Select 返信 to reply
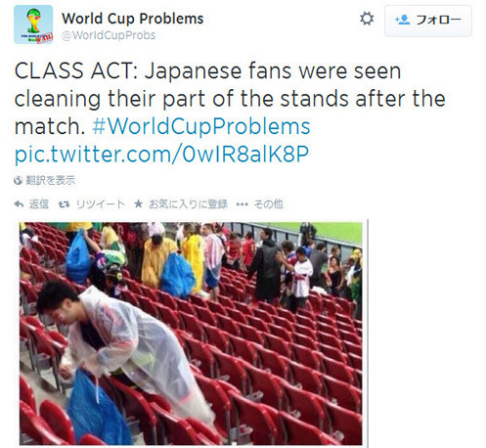This screenshot has height=448, width=486. (x=39, y=204)
